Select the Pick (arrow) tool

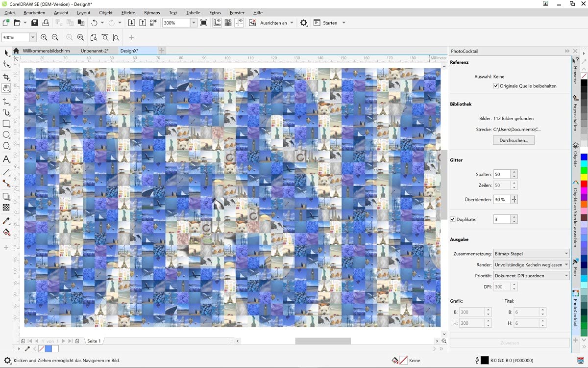6,53
